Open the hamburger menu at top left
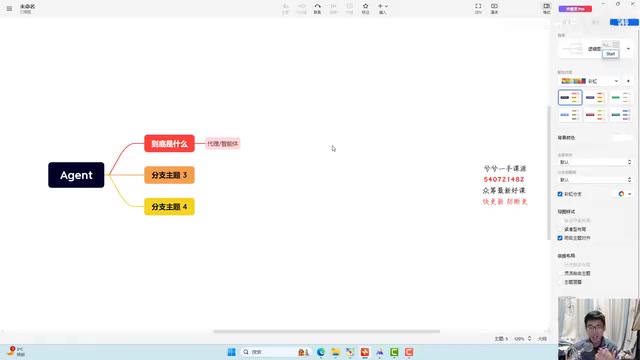The height and width of the screenshot is (360, 640). 9,8
